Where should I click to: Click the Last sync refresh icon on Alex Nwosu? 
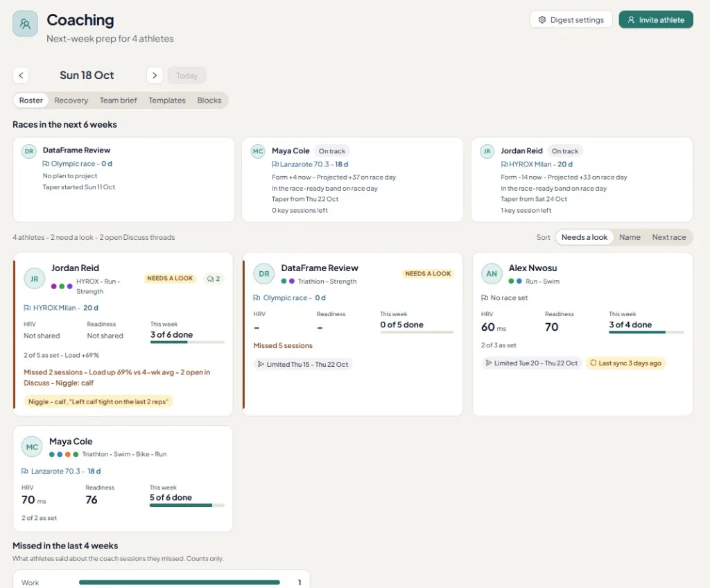click(594, 363)
